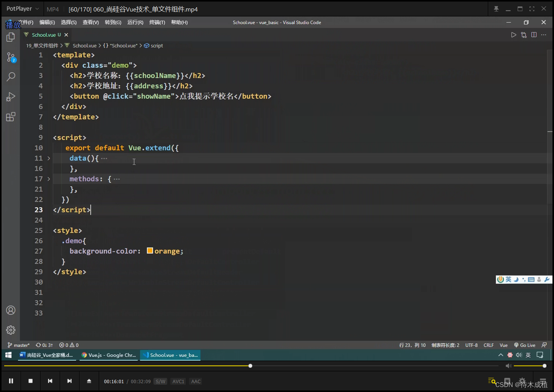This screenshot has width=554, height=392.
Task: Open the 转到(G) menu
Action: 113,23
